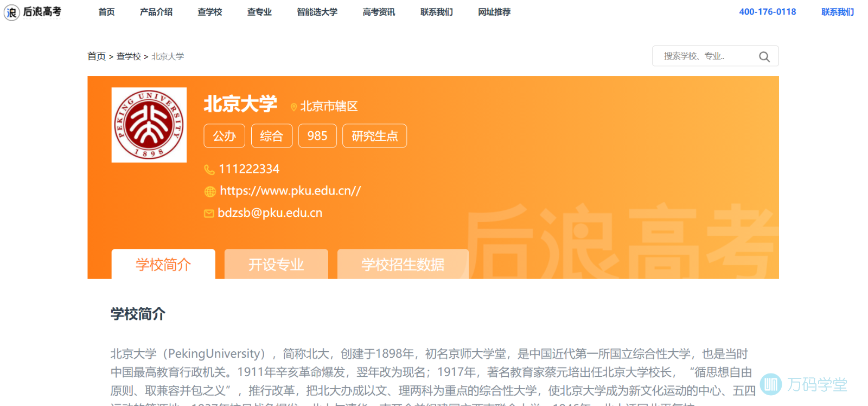Click the blue 联系我们 link at top right
This screenshot has width=868, height=406.
tap(838, 12)
